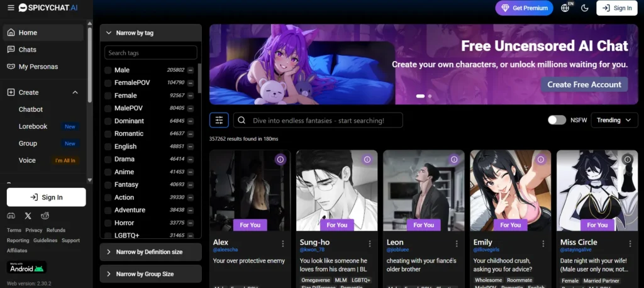Select second banner carousel dot
The width and height of the screenshot is (644, 288).
click(430, 96)
